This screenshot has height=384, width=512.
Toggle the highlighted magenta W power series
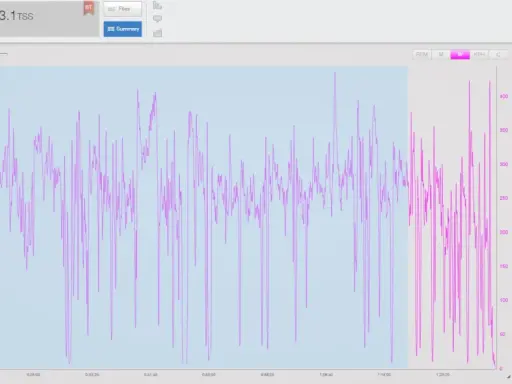[460, 54]
